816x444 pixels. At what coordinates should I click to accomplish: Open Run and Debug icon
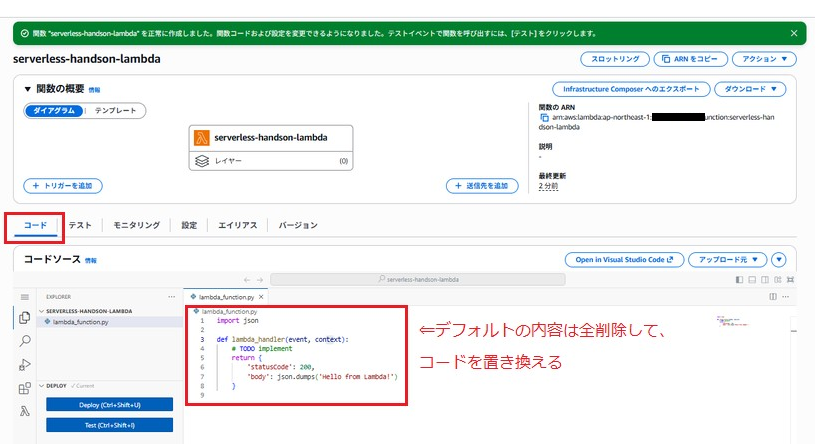click(x=24, y=365)
